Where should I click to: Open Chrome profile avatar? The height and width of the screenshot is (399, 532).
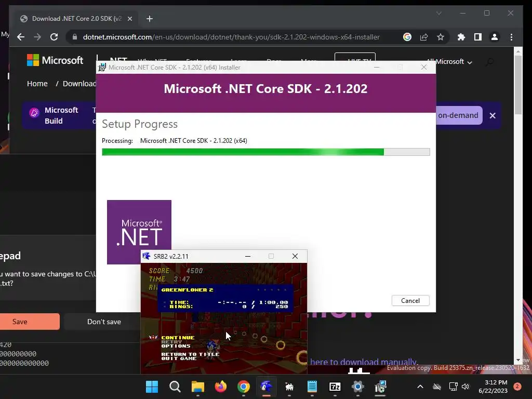tap(495, 37)
